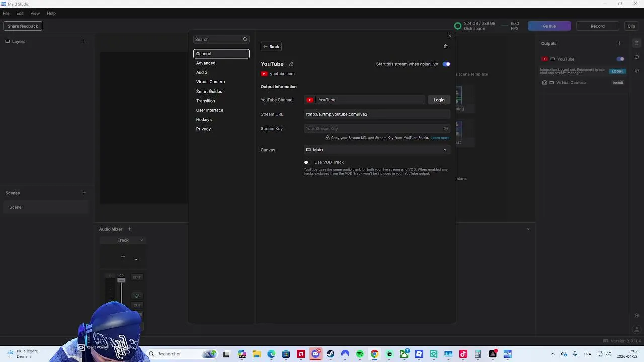Screen dimensions: 644x362
Task: Add a new scene with plus icon
Action: [x=84, y=193]
